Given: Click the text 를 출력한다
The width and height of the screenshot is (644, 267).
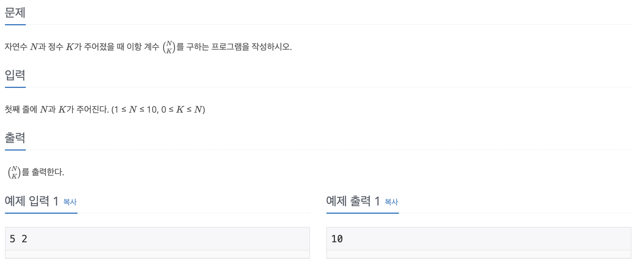Looking at the screenshot, I should point(43,172).
